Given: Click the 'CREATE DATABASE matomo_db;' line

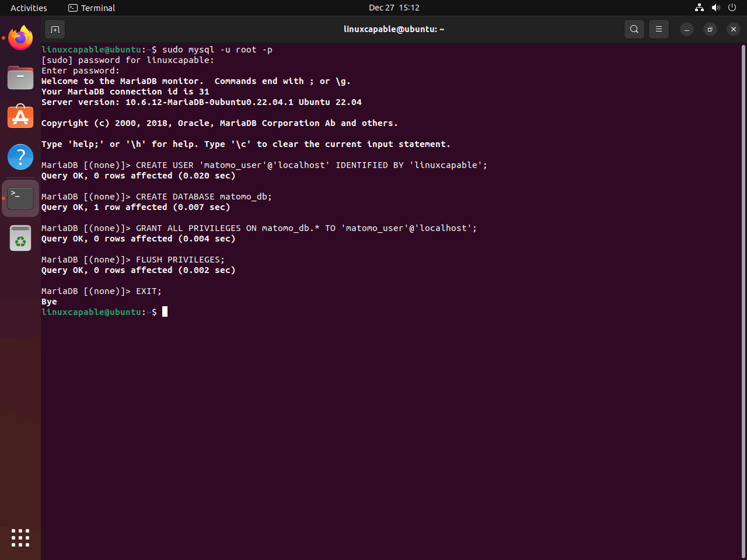Looking at the screenshot, I should (x=156, y=197).
